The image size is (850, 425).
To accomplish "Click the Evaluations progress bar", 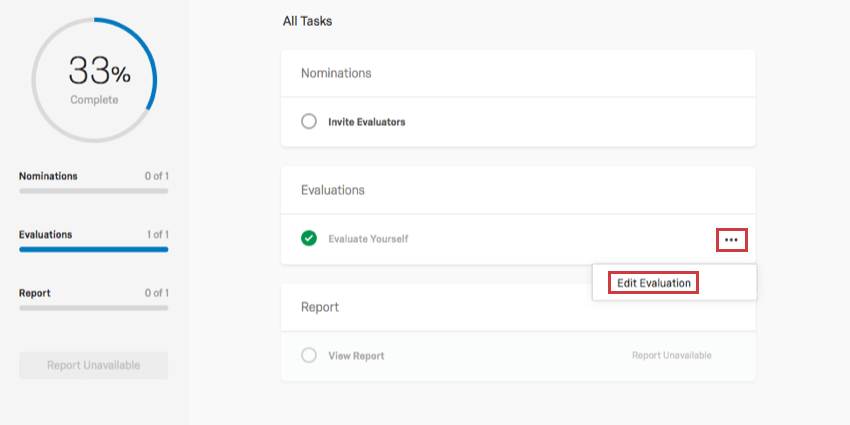I will click(x=93, y=249).
